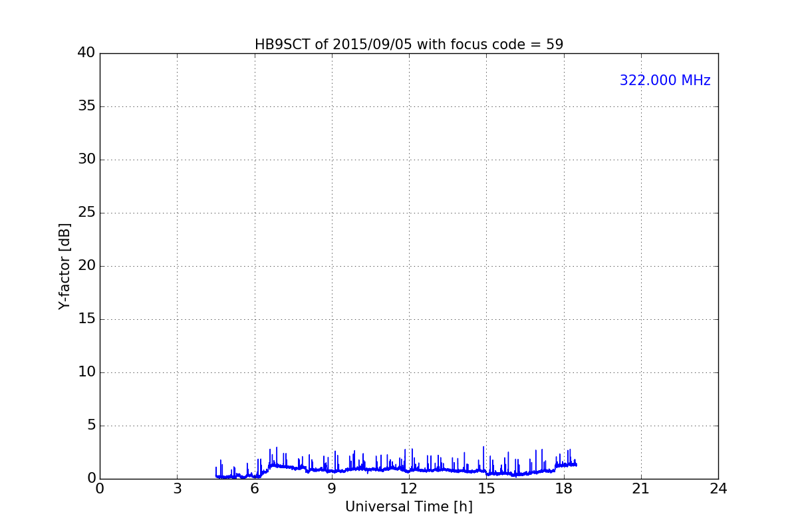Screen dimensions: 798x532
Task: Click x-axis tick label 12
Action: (x=409, y=489)
